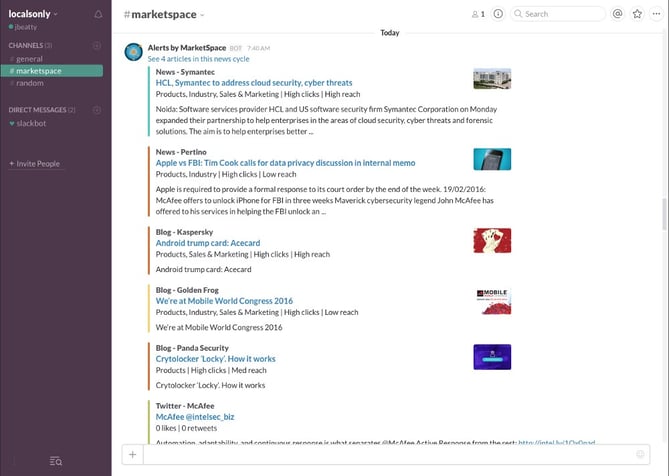Open the HCL, Symantec cloud security article
Image resolution: width=669 pixels, height=476 pixels.
[254, 83]
